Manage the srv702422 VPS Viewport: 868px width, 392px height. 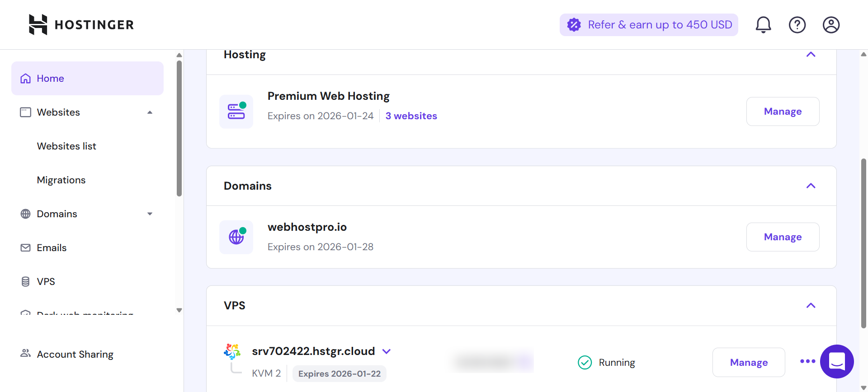coord(749,362)
